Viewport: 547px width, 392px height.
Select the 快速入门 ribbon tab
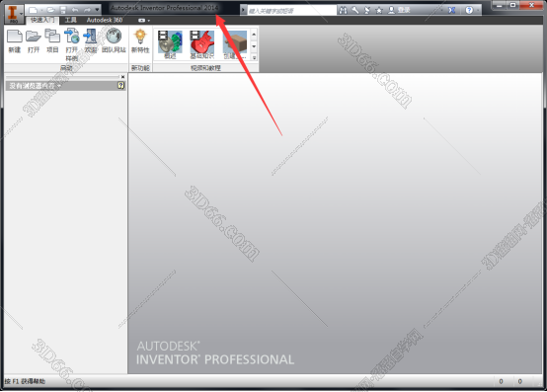[42, 20]
